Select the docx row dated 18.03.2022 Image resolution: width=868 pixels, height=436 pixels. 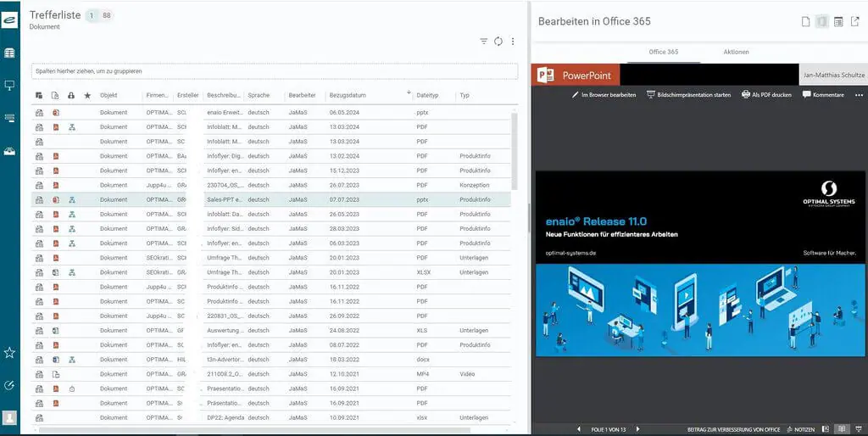point(271,360)
